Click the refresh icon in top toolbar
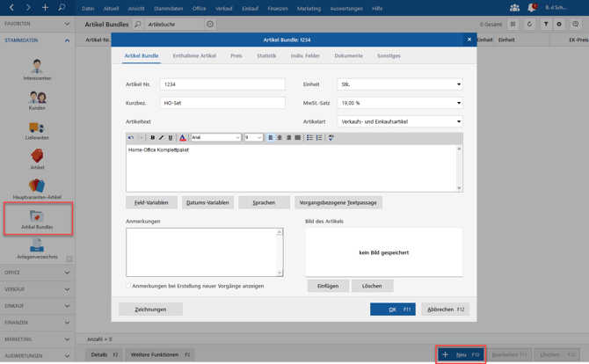This screenshot has width=589, height=364. point(529,24)
